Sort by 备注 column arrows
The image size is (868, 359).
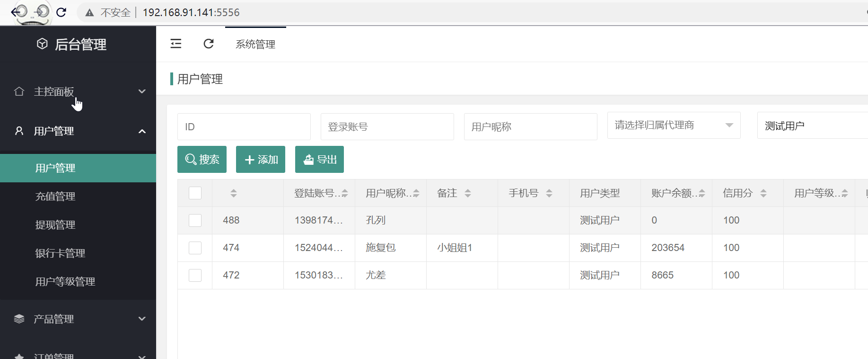click(x=468, y=193)
